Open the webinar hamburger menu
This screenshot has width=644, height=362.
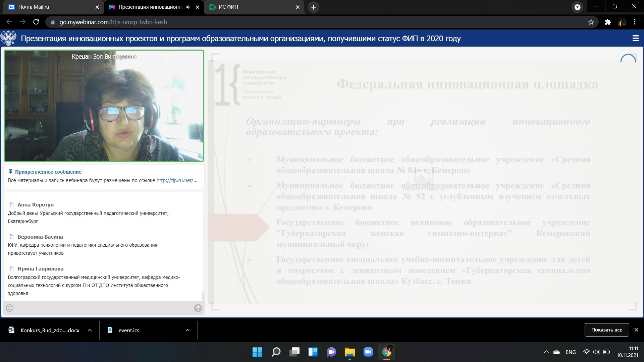click(x=635, y=39)
